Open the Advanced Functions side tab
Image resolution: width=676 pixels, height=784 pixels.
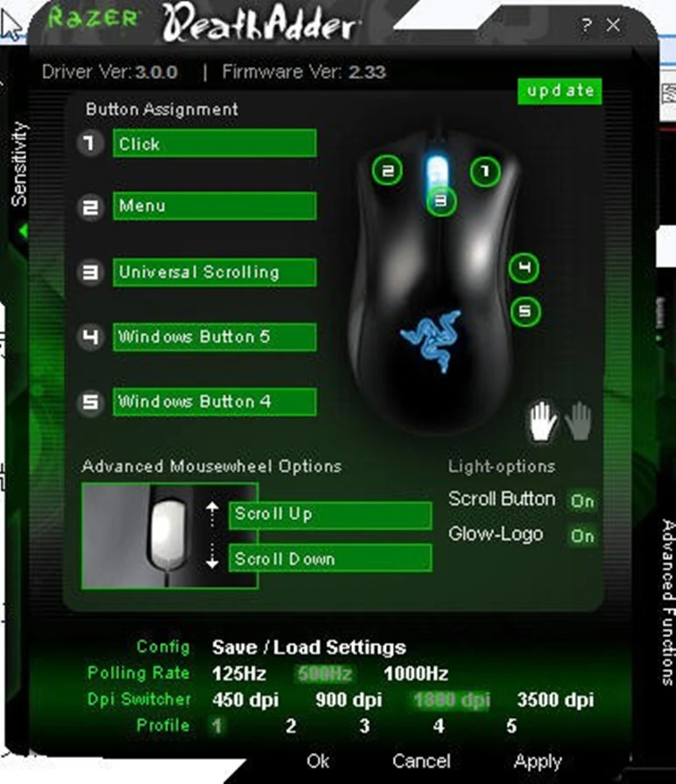[x=668, y=602]
